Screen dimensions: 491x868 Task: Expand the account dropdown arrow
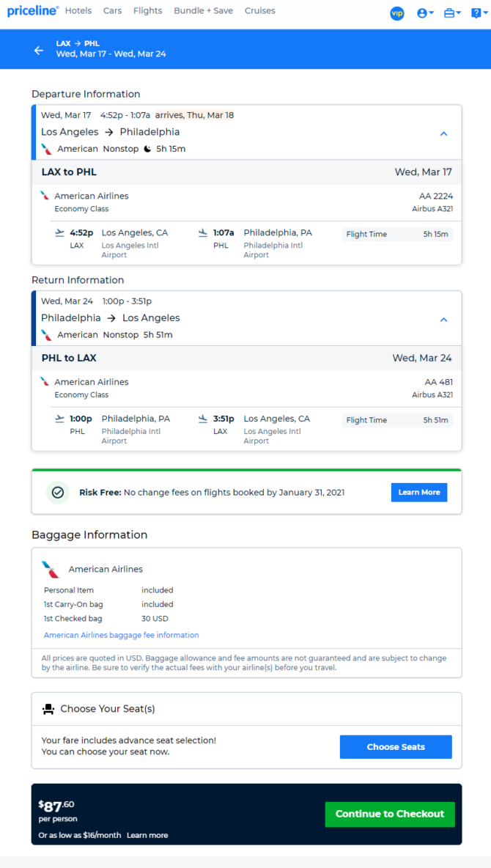(431, 13)
